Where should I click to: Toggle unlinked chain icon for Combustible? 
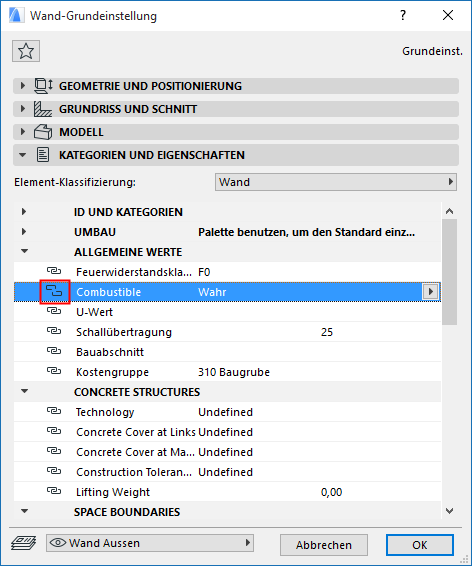click(x=54, y=291)
